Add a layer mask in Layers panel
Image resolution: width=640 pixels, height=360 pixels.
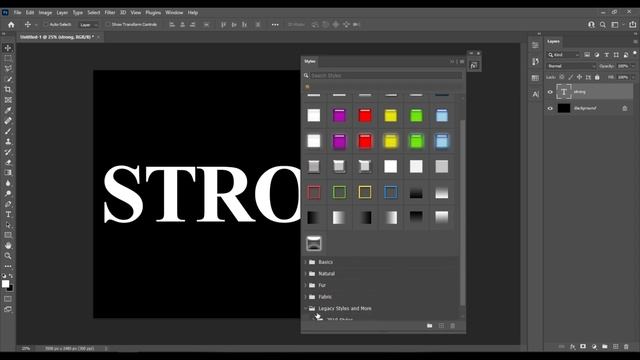point(583,347)
